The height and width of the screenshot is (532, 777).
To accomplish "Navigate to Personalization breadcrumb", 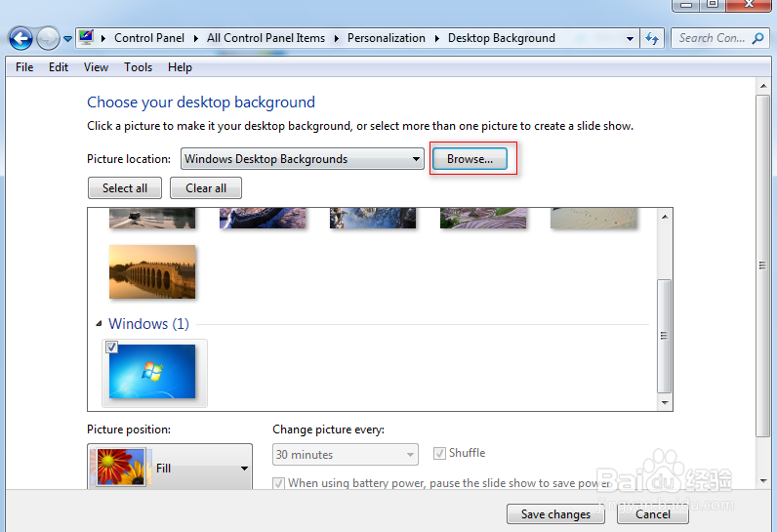I will [386, 38].
